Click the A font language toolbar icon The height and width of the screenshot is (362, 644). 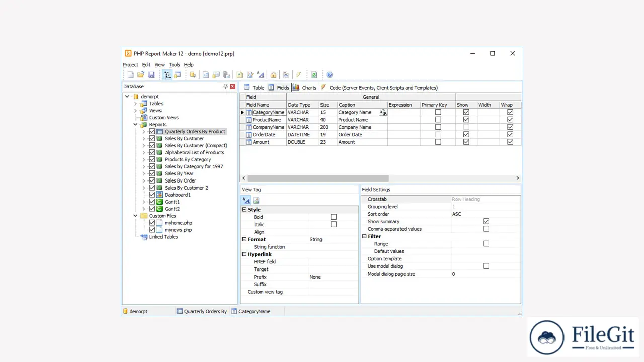point(260,75)
